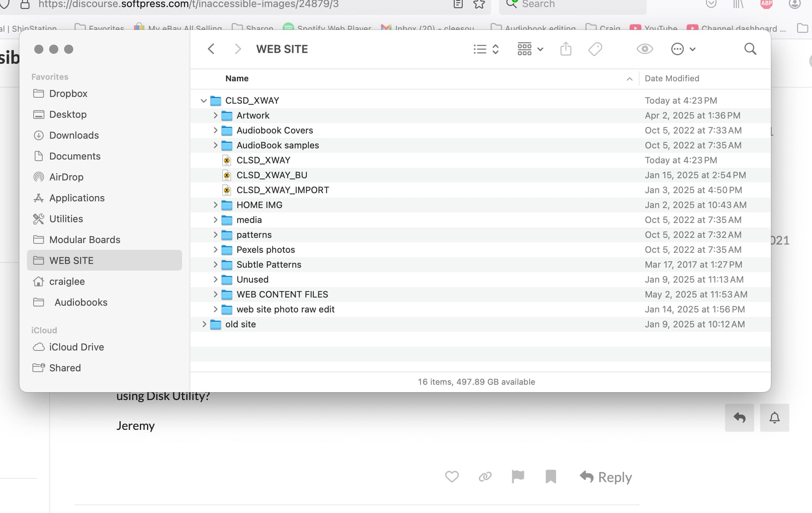Screen dimensions: 812x513
Task: Select the CLSD_XWAY_IMPORT file icon
Action: coord(227,190)
